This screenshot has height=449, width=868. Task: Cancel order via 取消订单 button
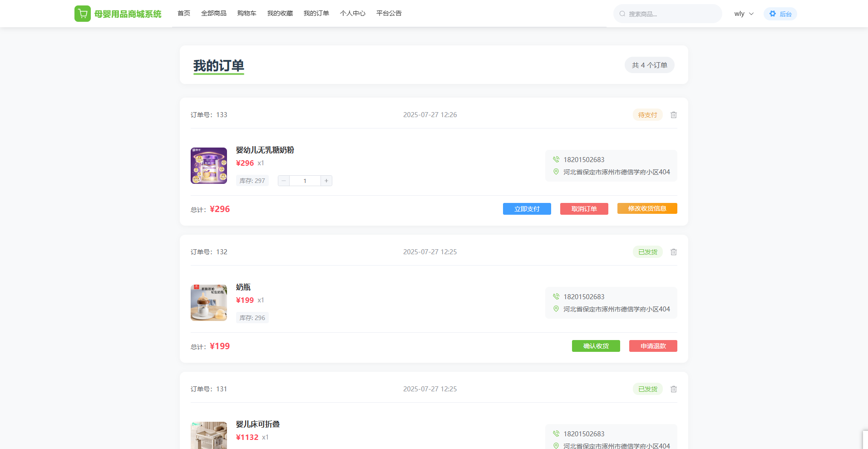584,209
